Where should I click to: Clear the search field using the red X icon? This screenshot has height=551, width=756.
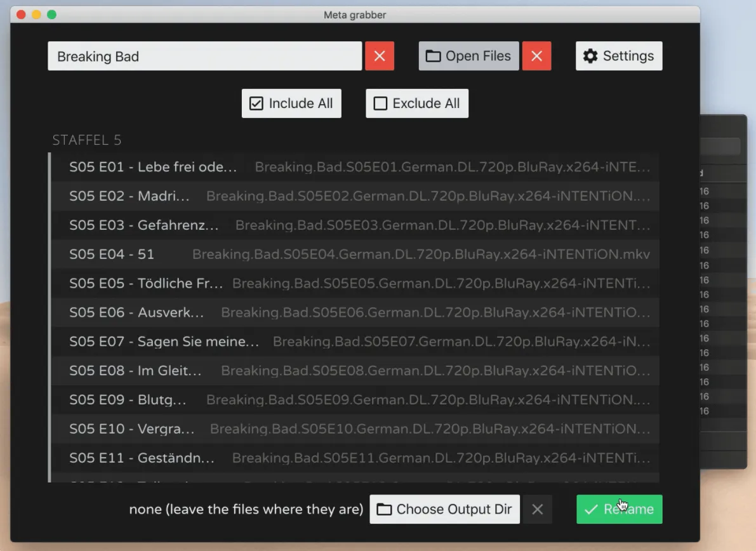point(380,56)
